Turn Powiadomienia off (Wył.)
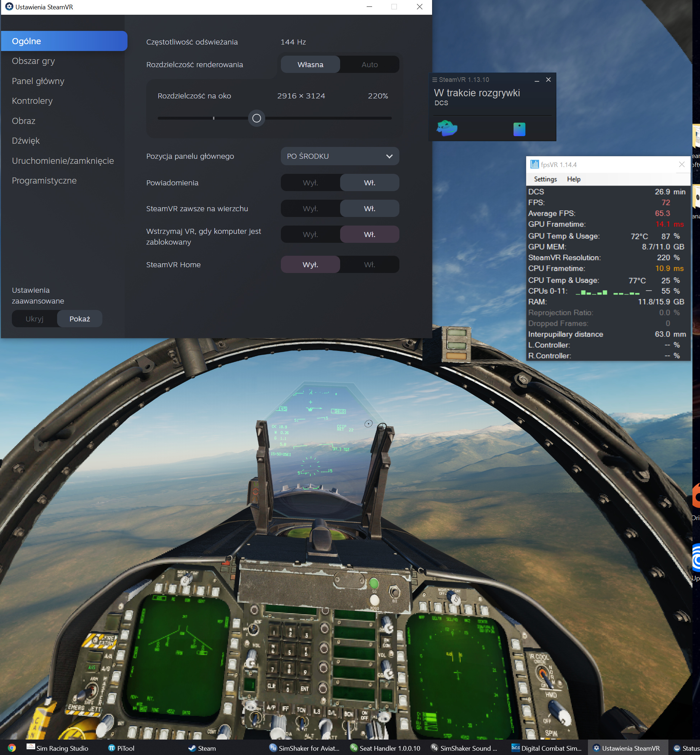The image size is (700, 755). tap(310, 182)
